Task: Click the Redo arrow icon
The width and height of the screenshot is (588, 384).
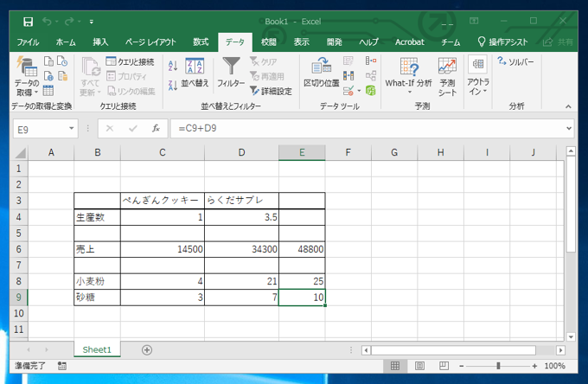Action: [x=69, y=22]
